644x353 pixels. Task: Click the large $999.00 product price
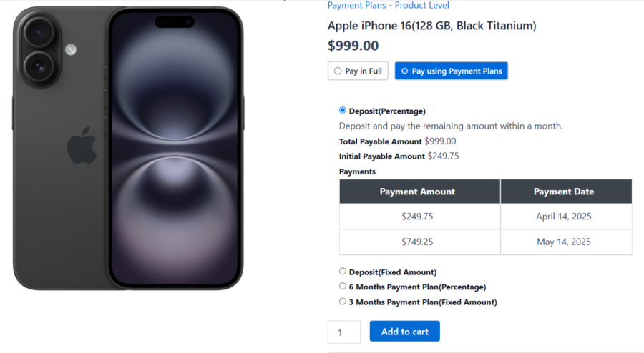click(x=353, y=46)
